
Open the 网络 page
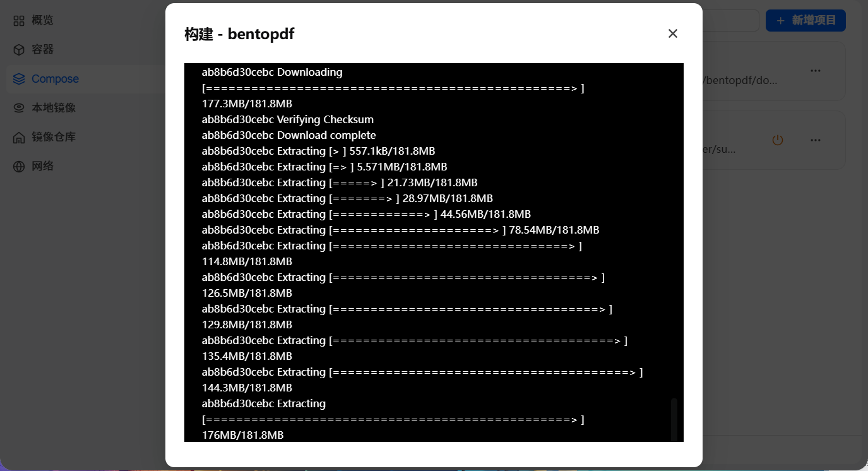[x=42, y=166]
